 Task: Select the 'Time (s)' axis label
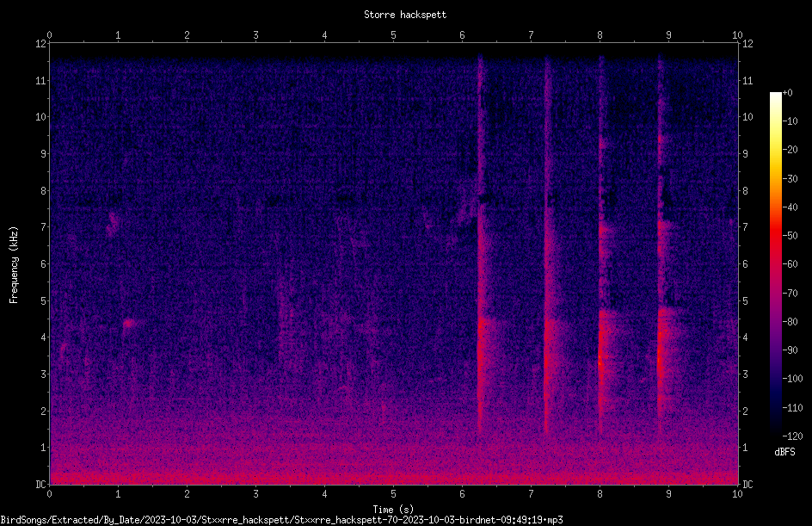[393, 510]
